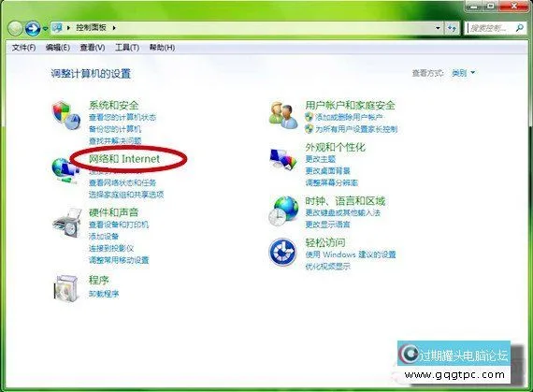
Task: Click the forward navigation arrow button
Action: click(x=33, y=28)
